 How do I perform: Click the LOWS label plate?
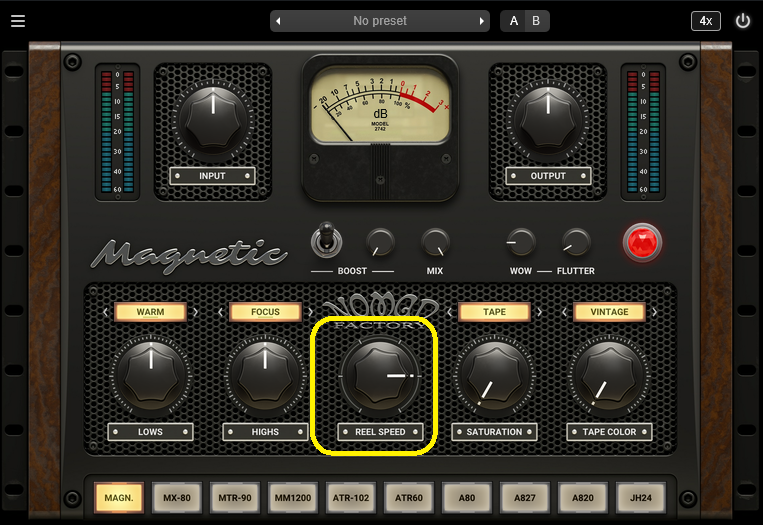click(150, 432)
